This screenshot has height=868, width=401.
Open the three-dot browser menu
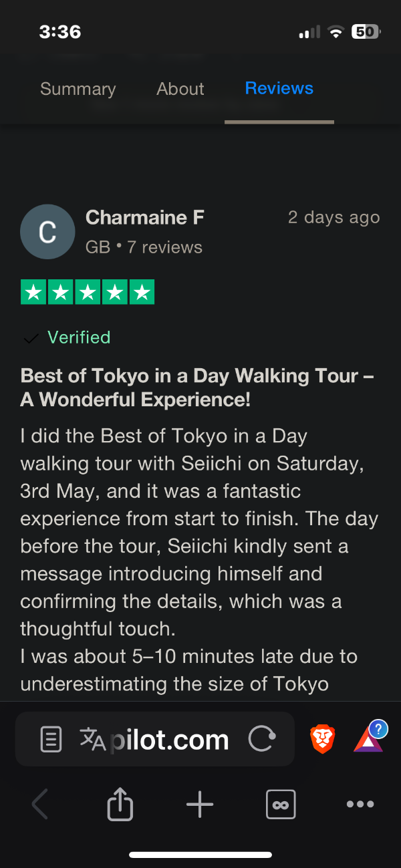click(x=360, y=804)
